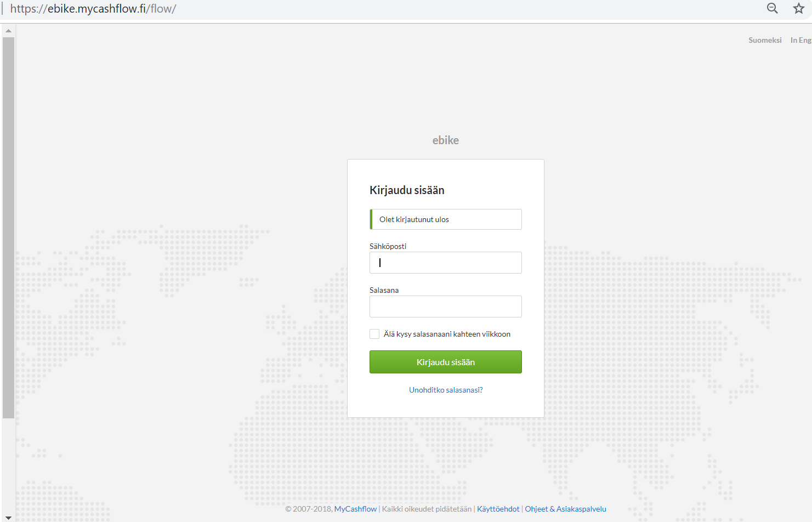This screenshot has width=812, height=522.
Task: Bookmark this page with the star icon
Action: [798, 8]
